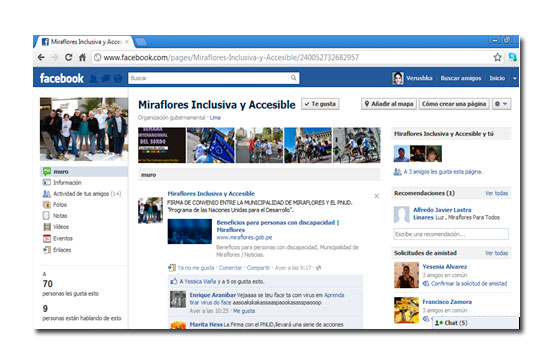Open Semana Internacional del Sordo photo thumbnail
The height and width of the screenshot is (360, 560).
tap(162, 145)
